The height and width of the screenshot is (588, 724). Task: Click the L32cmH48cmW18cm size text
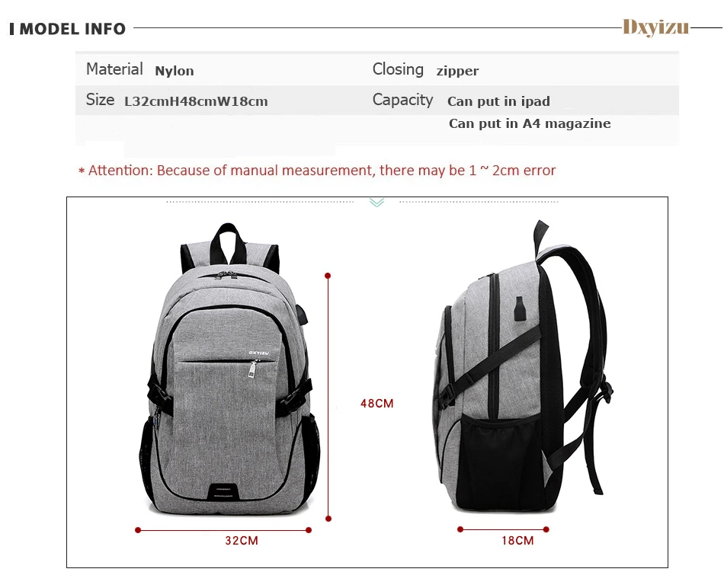[x=196, y=101]
